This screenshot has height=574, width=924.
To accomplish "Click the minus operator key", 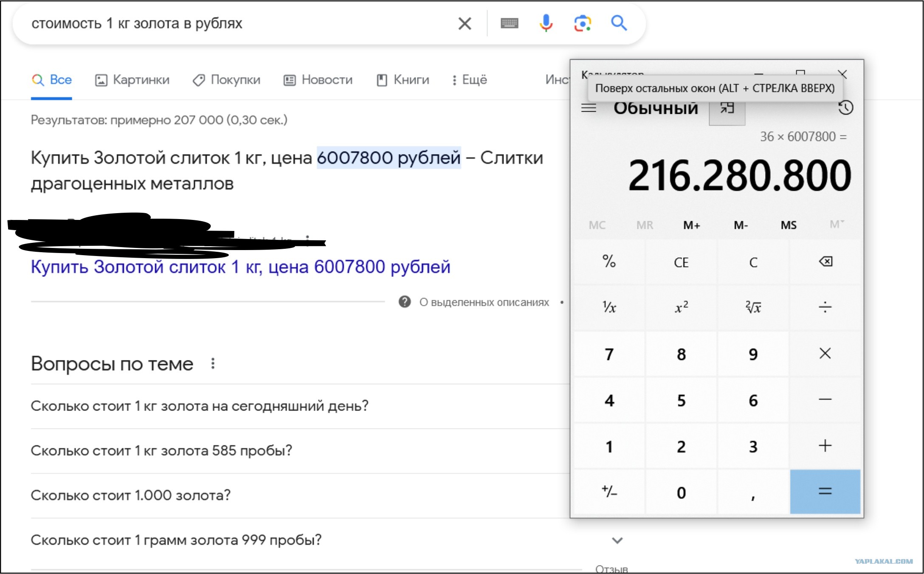I will coord(825,400).
